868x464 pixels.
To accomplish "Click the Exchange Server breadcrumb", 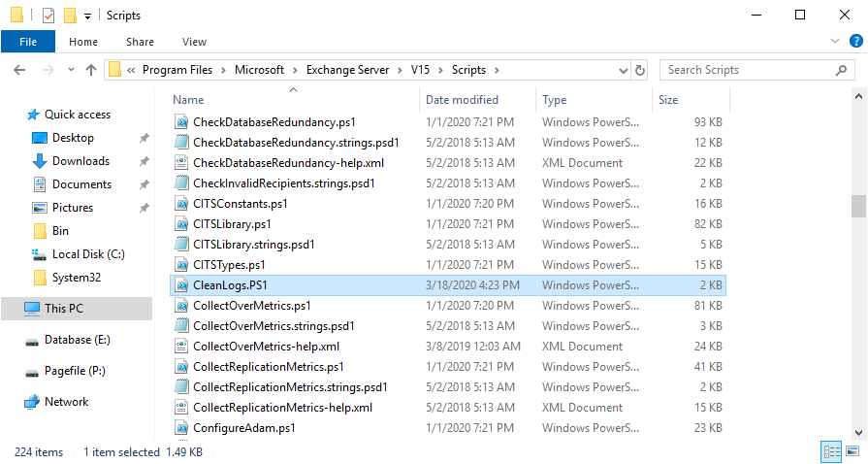I will pos(347,70).
